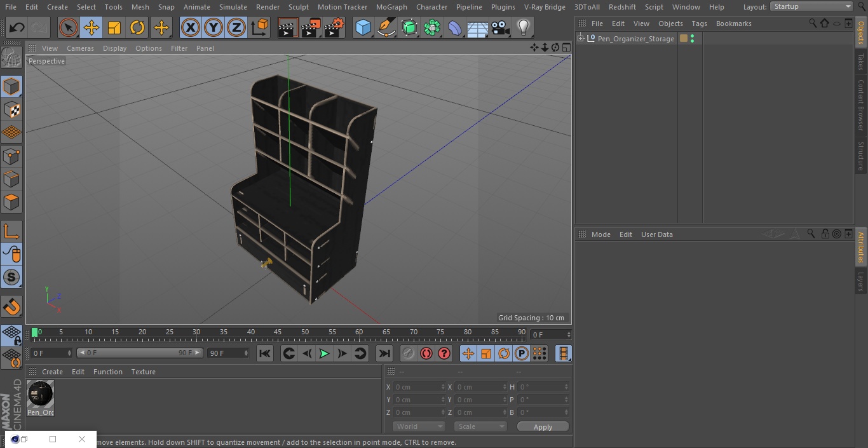The width and height of the screenshot is (868, 448).
Task: Add a Light object
Action: (x=524, y=28)
